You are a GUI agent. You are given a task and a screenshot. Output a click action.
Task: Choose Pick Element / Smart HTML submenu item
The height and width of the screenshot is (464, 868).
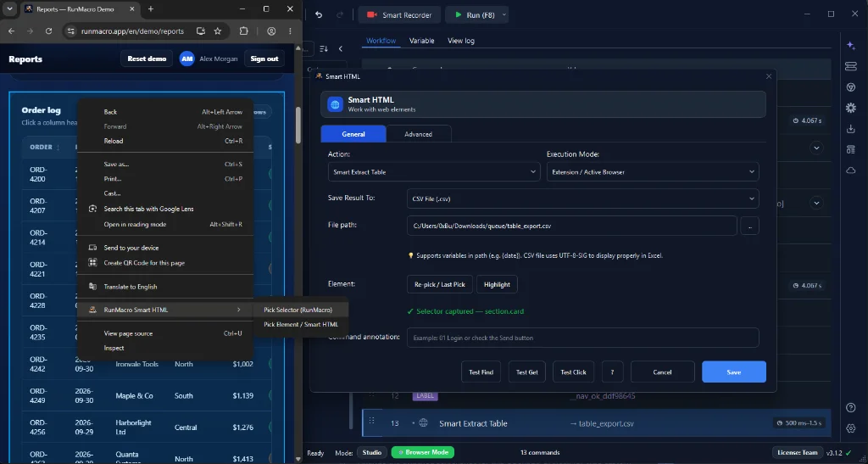301,325
